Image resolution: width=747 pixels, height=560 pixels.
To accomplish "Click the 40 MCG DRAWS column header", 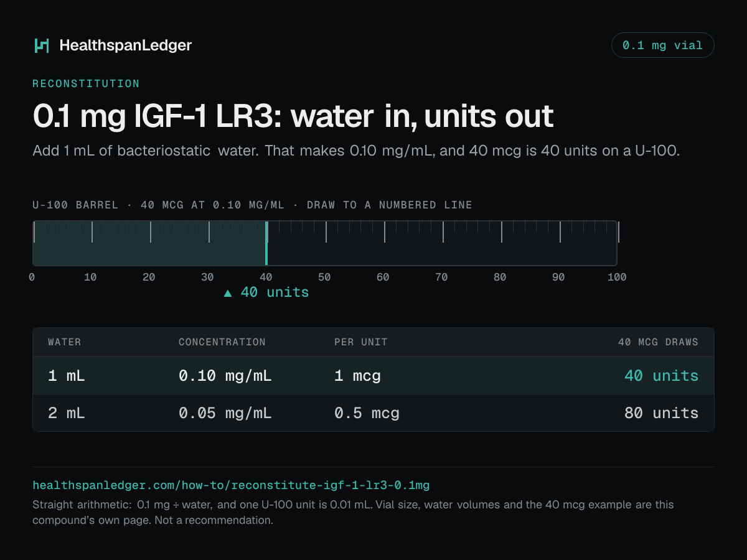I will click(x=658, y=342).
